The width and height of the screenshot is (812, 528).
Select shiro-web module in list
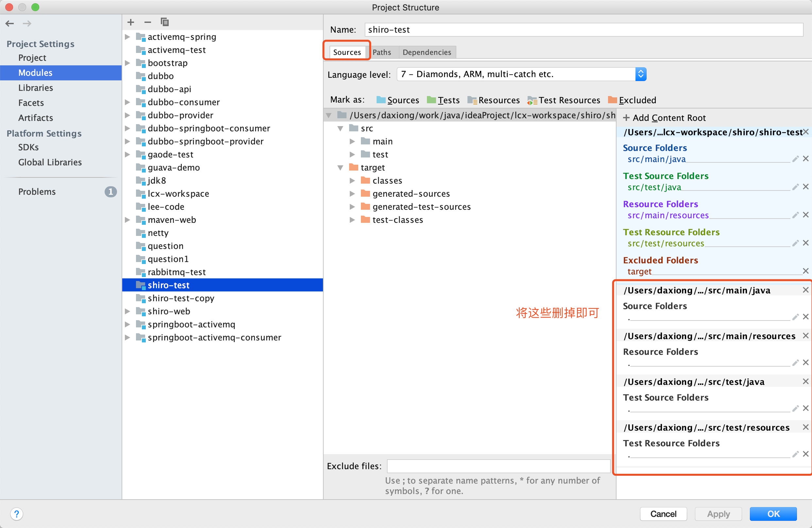point(169,311)
